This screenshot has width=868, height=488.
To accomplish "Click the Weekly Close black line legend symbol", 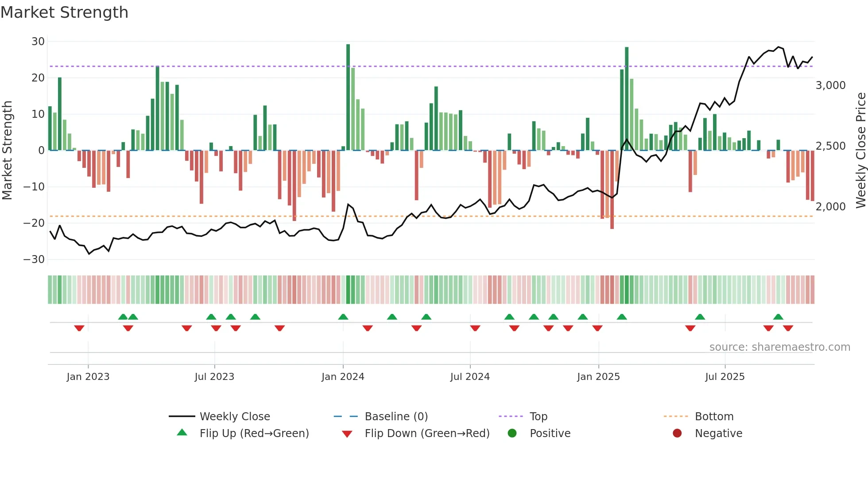I will pos(182,416).
